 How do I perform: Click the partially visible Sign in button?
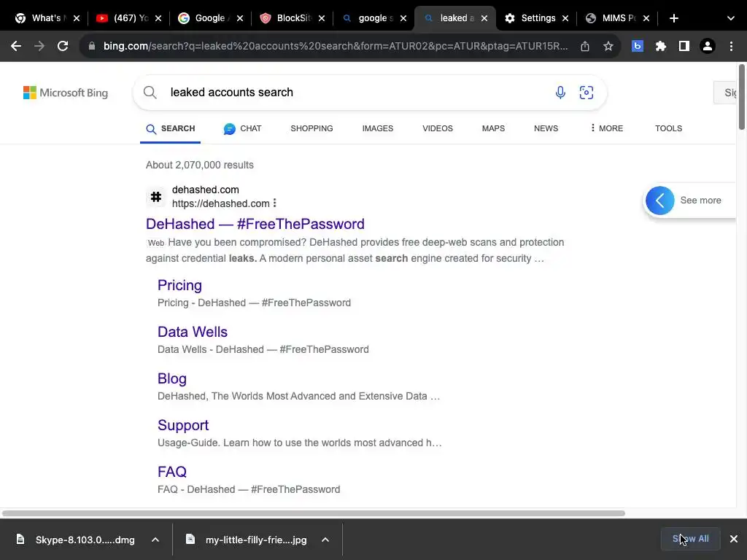click(x=725, y=93)
